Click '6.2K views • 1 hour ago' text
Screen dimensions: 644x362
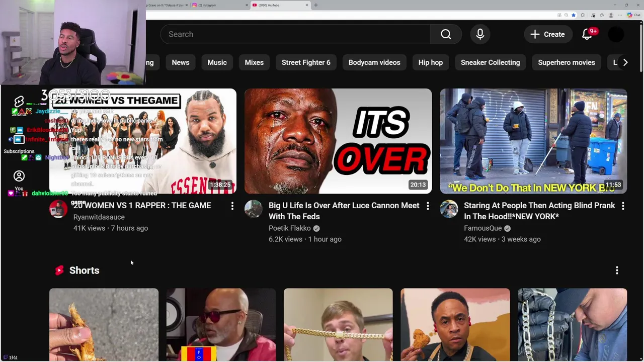pos(305,239)
